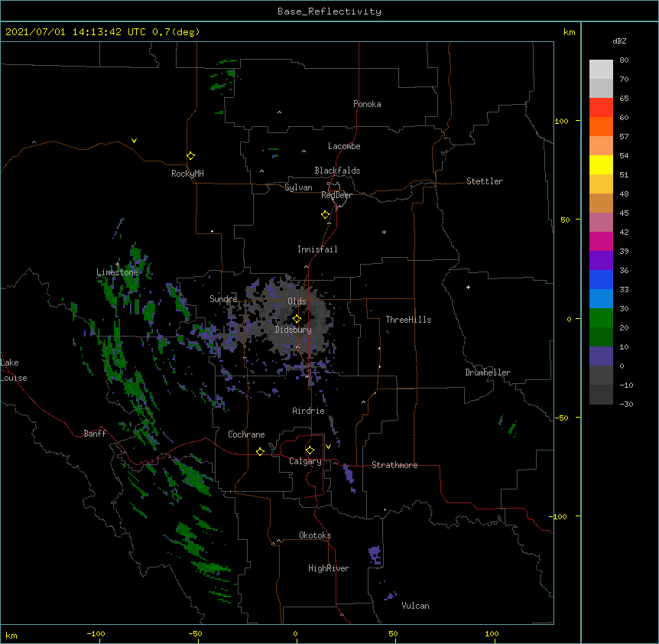Click the Okotoks town label
Viewport: 659px width, 644px height.
pyautogui.click(x=315, y=535)
